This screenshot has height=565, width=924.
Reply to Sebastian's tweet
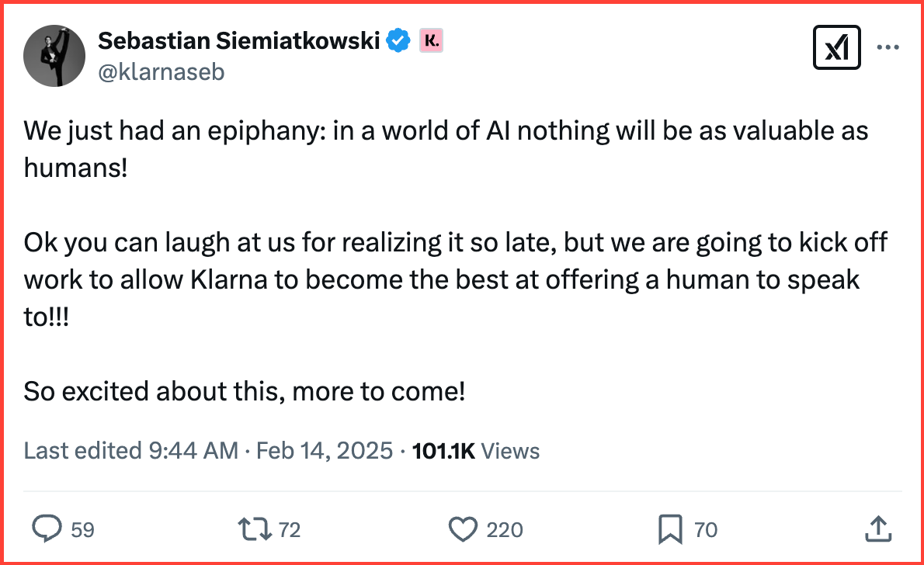[x=48, y=529]
